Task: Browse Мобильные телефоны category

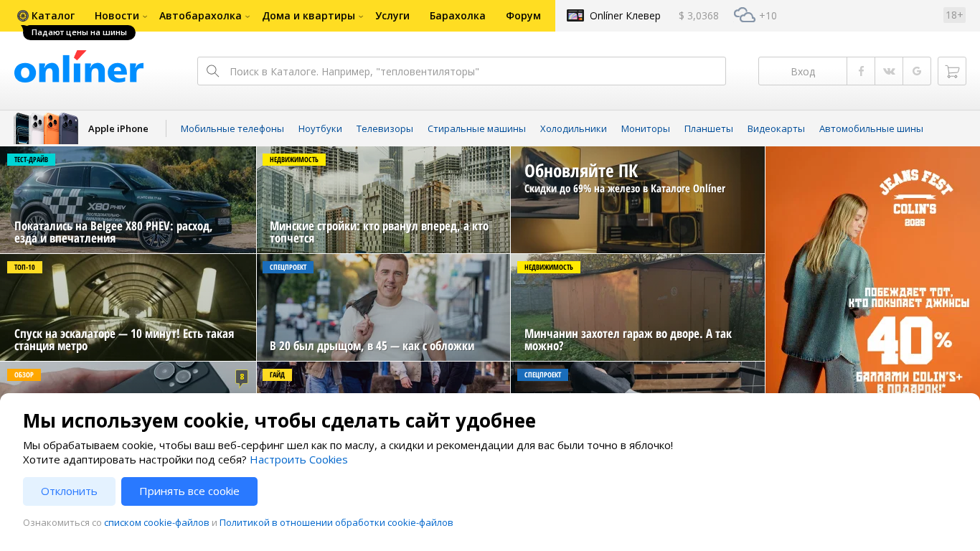Action: click(x=232, y=128)
